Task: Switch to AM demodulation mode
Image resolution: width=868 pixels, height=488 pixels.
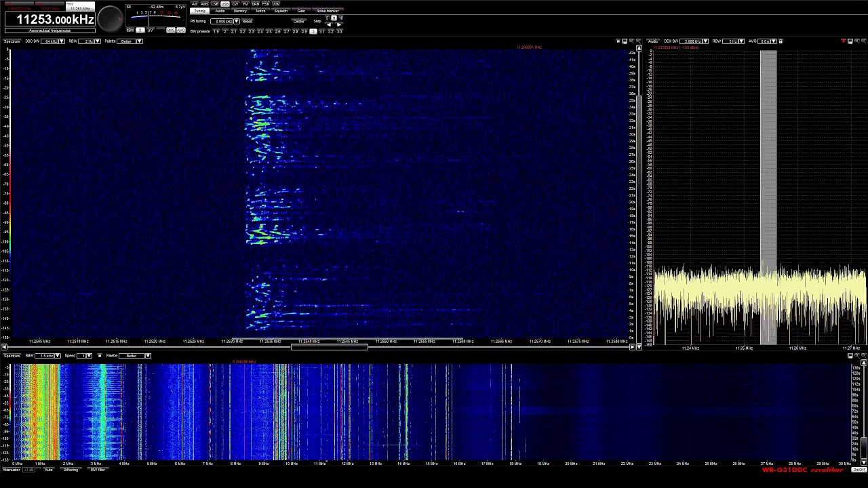Action: [195, 4]
